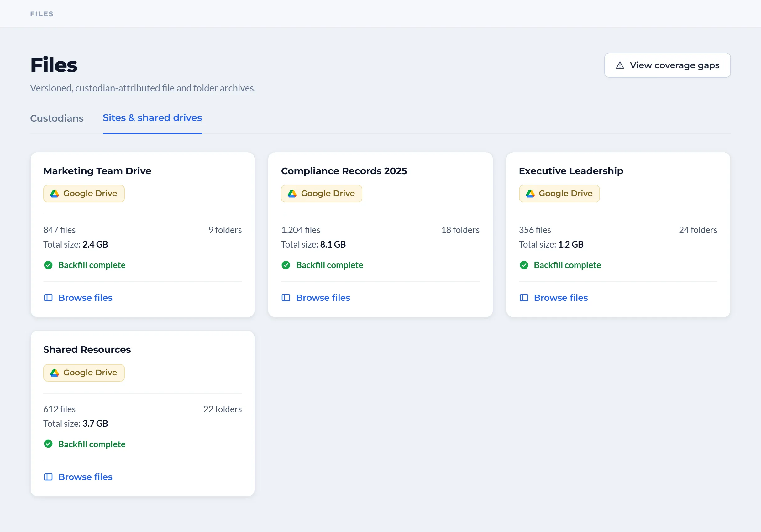Click the Versioned, custodian-attributed subtitle text
The width and height of the screenshot is (761, 532).
point(143,88)
